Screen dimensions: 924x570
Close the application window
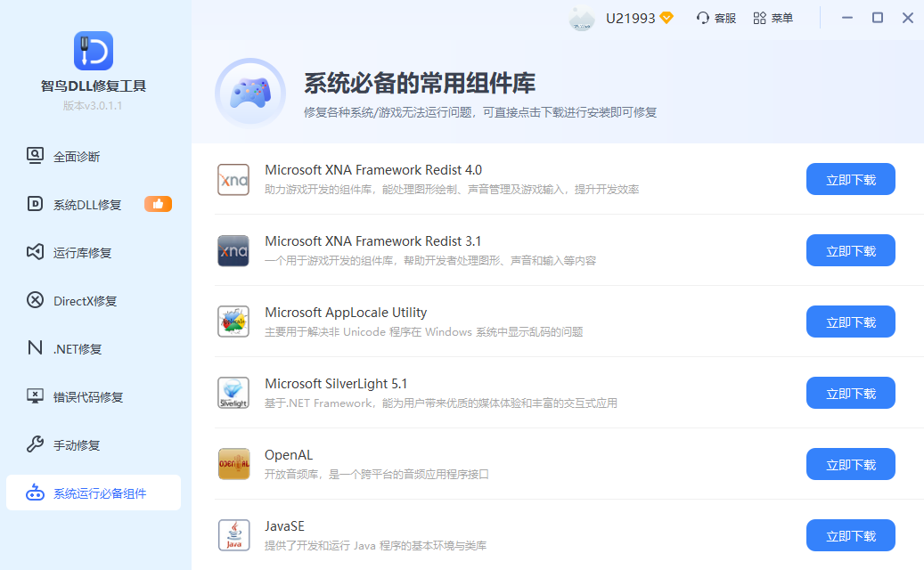(x=907, y=18)
